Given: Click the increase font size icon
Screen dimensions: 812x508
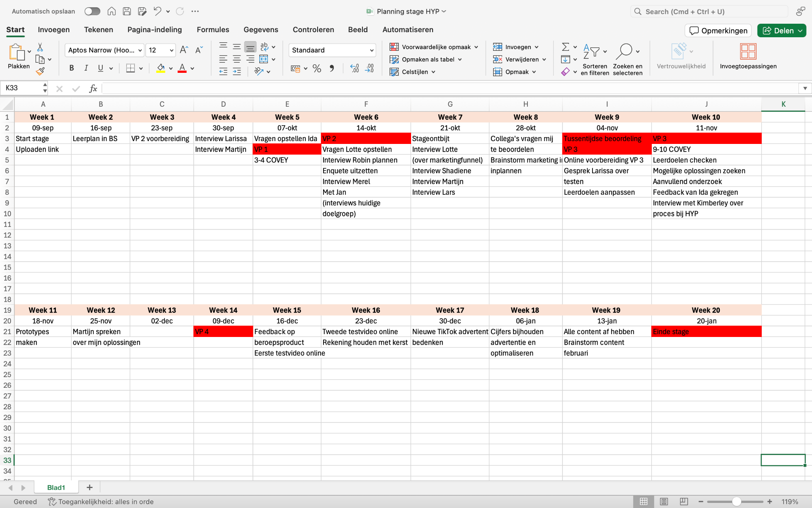Looking at the screenshot, I should (184, 50).
